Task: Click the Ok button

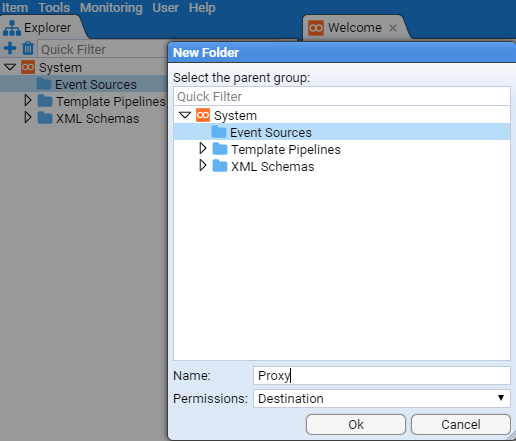Action: click(x=356, y=424)
